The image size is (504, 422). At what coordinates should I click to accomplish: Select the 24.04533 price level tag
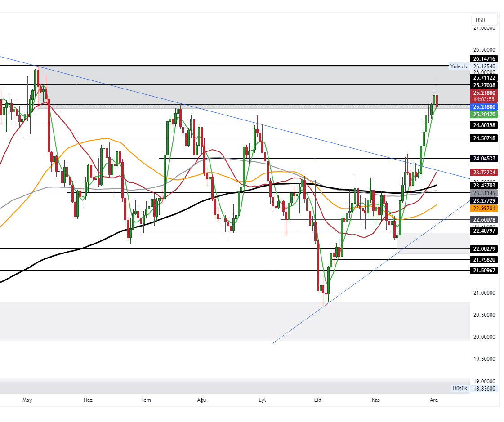484,158
